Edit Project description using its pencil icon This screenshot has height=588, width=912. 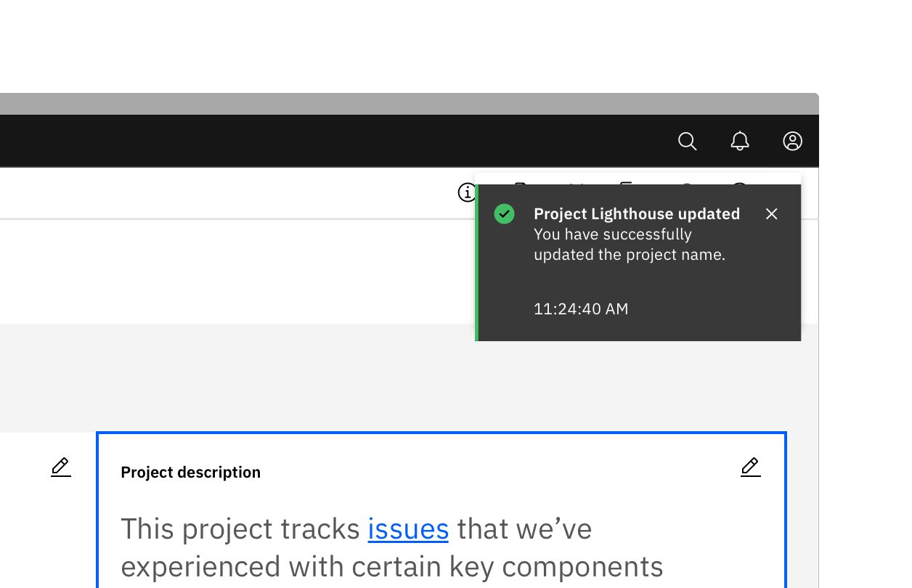[750, 467]
